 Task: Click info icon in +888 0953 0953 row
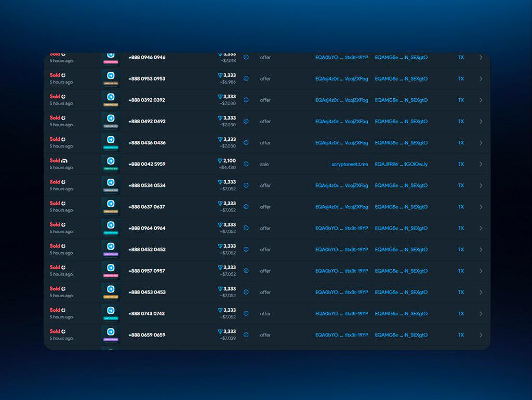(246, 78)
